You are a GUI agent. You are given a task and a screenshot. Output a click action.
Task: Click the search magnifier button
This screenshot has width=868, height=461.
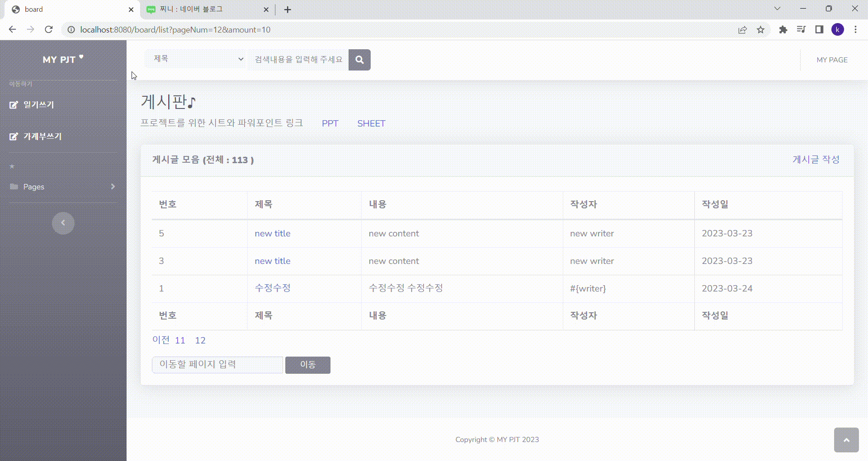pos(359,60)
